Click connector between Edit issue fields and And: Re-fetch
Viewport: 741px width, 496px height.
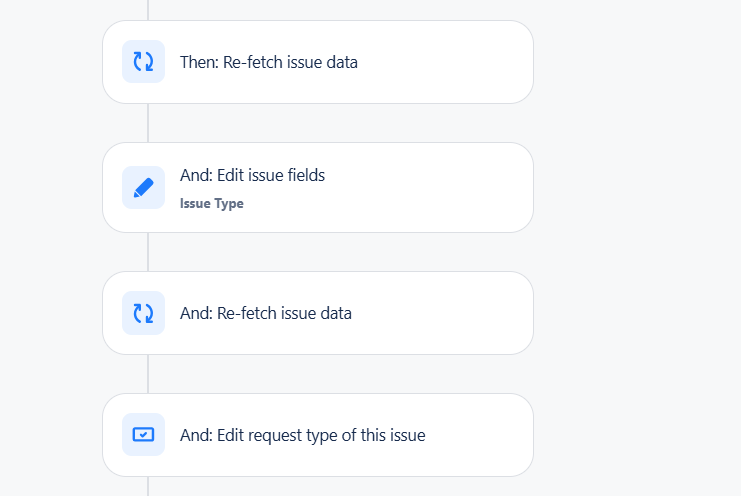(148, 252)
